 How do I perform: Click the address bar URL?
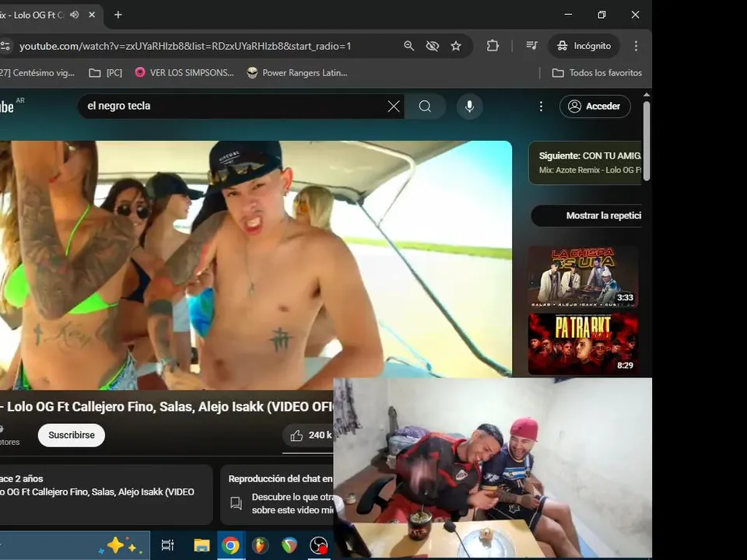pyautogui.click(x=185, y=46)
